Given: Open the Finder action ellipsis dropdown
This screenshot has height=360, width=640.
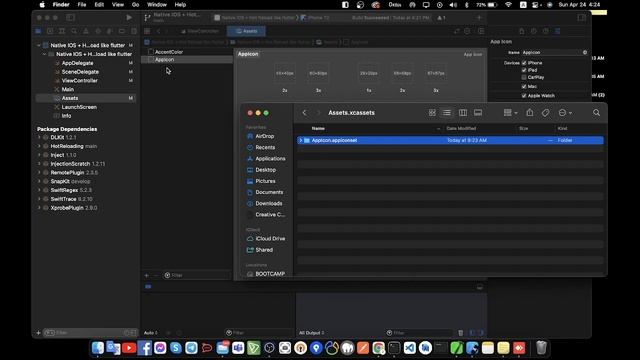Looking at the screenshot, I should point(565,113).
